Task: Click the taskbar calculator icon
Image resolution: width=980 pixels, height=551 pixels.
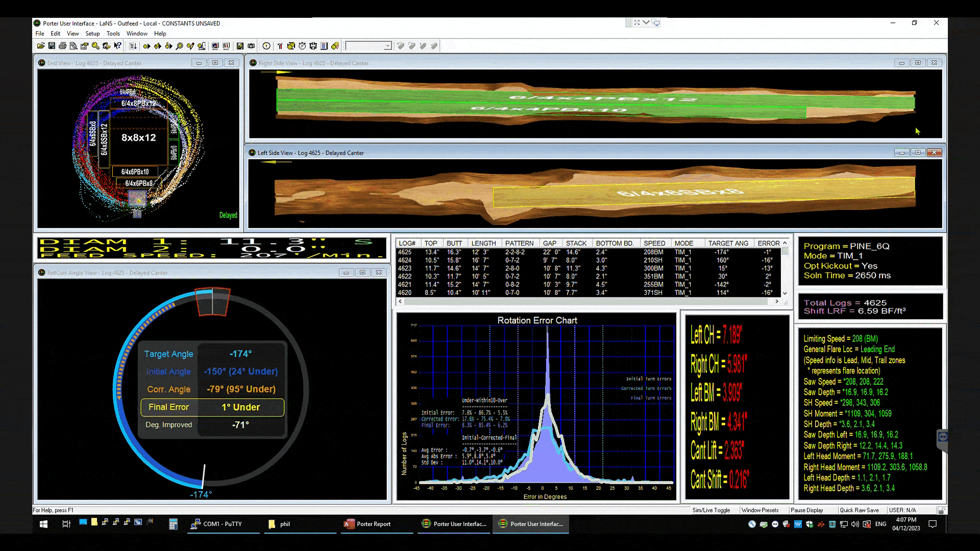Action: pyautogui.click(x=173, y=524)
